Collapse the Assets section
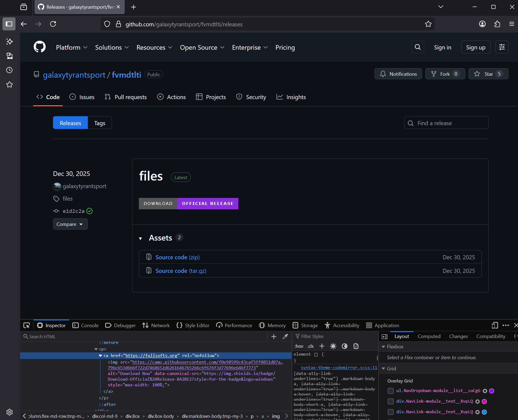Viewport: 518px width, 420px height. [x=141, y=238]
